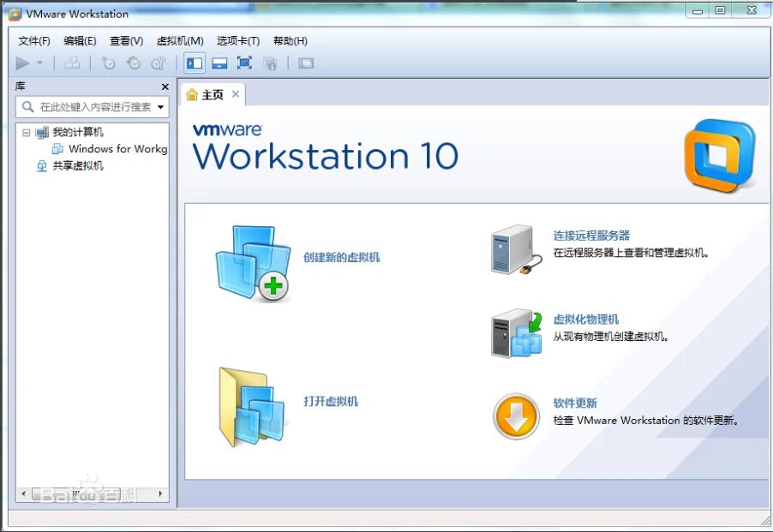Click the search magnifier icon
This screenshot has height=532, width=773.
point(28,106)
